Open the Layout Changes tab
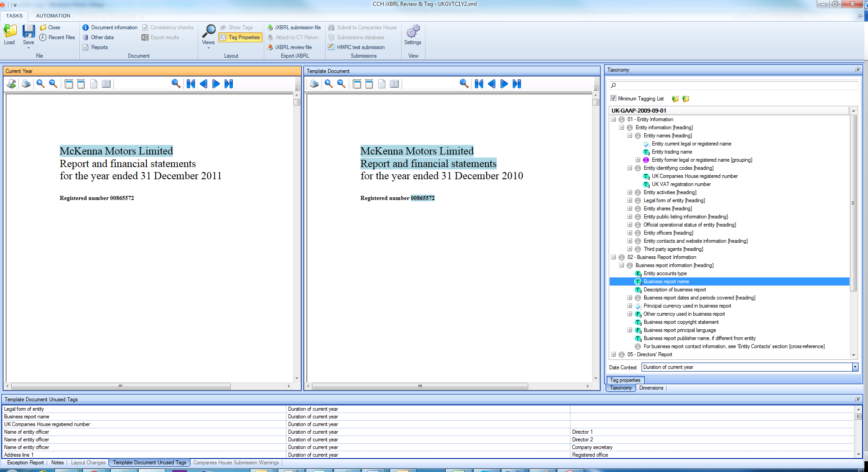Image resolution: width=868 pixels, height=472 pixels. (88, 463)
